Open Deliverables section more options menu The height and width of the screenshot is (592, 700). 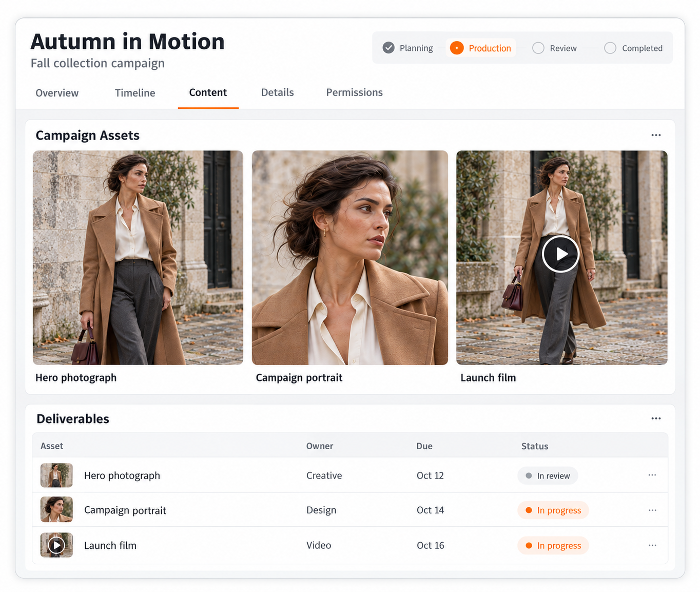(656, 418)
